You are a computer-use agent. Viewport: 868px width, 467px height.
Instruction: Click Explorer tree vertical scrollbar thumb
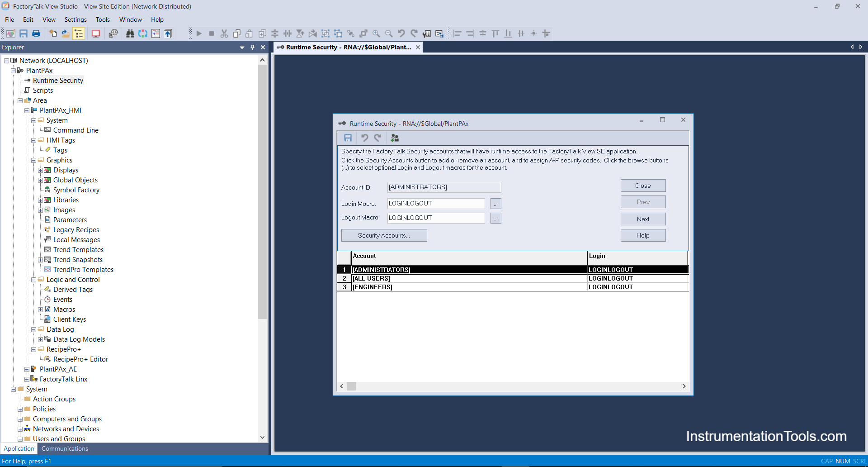(x=262, y=192)
